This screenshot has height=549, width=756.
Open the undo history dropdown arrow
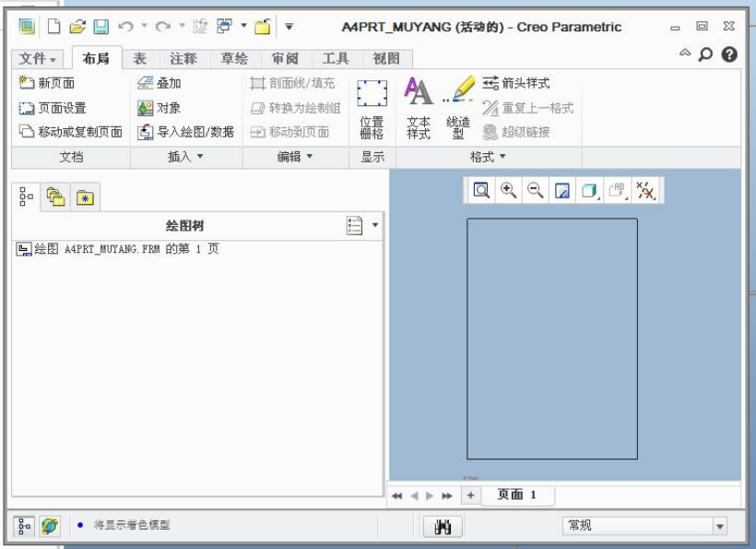pyautogui.click(x=144, y=26)
